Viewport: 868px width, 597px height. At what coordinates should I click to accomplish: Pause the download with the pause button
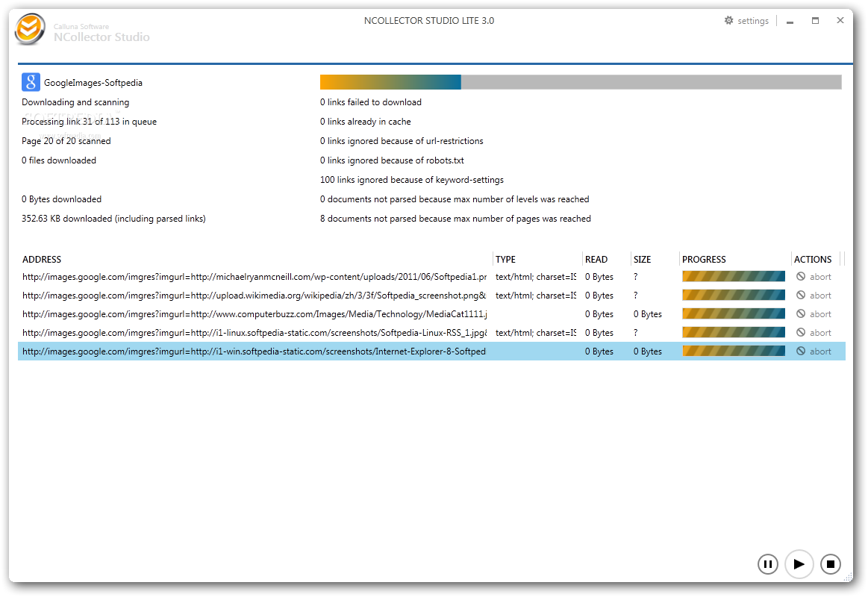[x=768, y=564]
